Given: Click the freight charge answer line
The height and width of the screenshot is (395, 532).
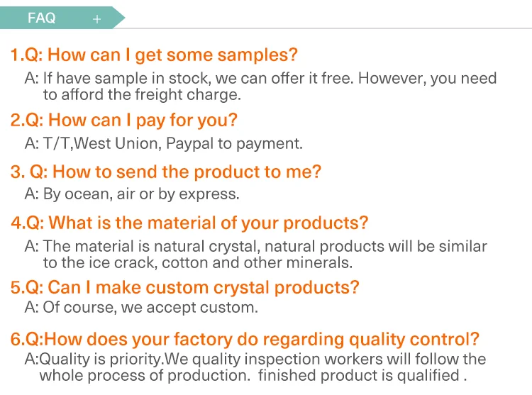Looking at the screenshot, I should point(142,94).
